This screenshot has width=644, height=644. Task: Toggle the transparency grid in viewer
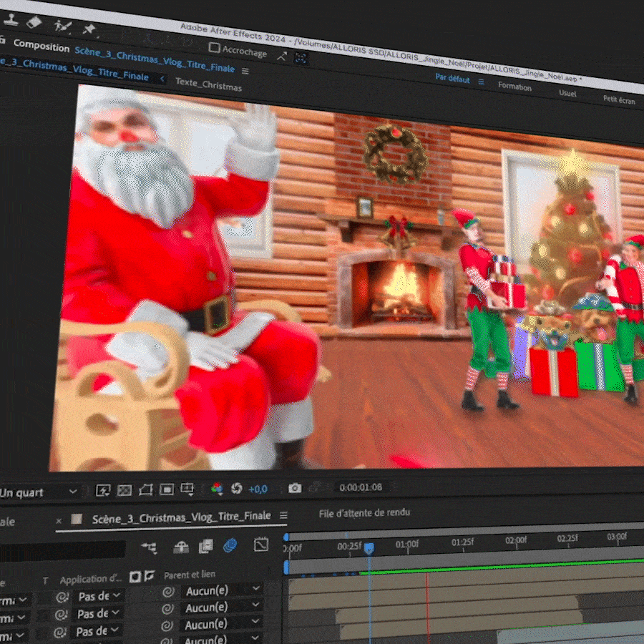125,490
